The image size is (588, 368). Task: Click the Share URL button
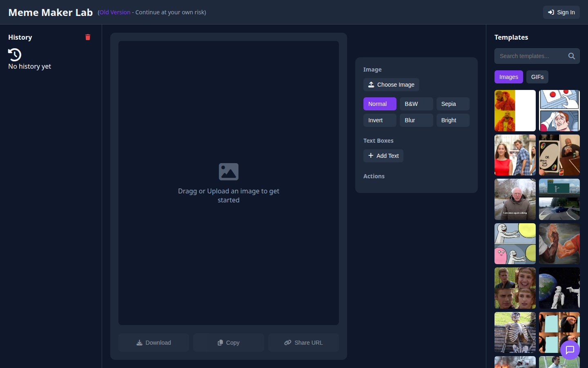[x=303, y=343]
